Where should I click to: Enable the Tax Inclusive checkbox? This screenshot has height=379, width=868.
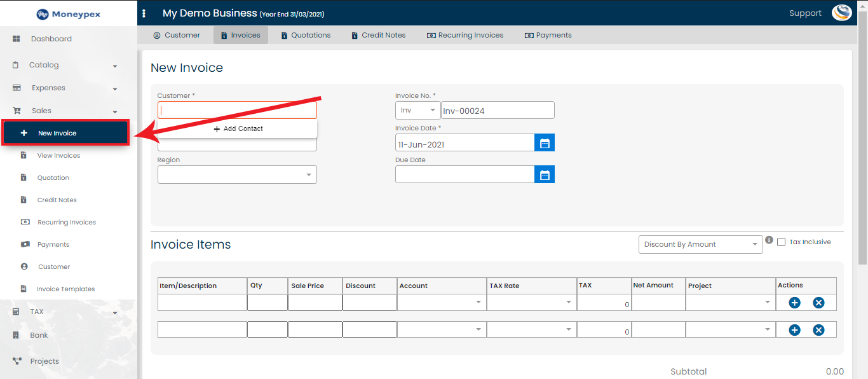(x=781, y=242)
